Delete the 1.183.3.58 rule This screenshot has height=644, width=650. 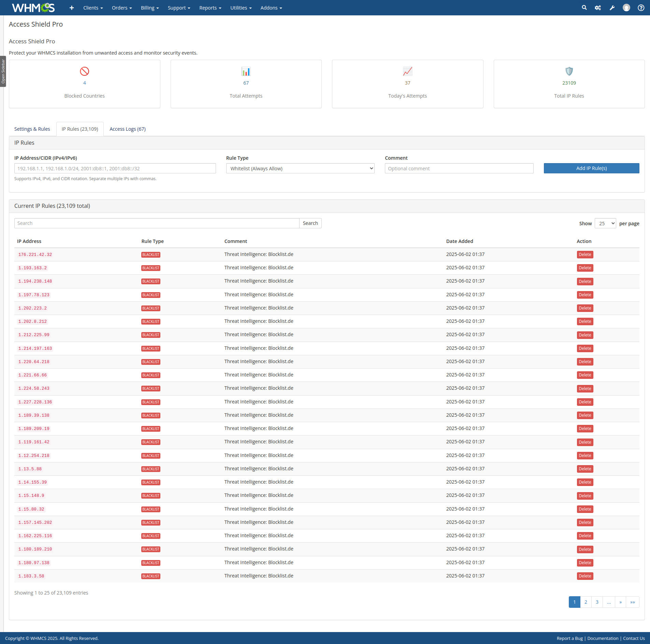pos(585,576)
